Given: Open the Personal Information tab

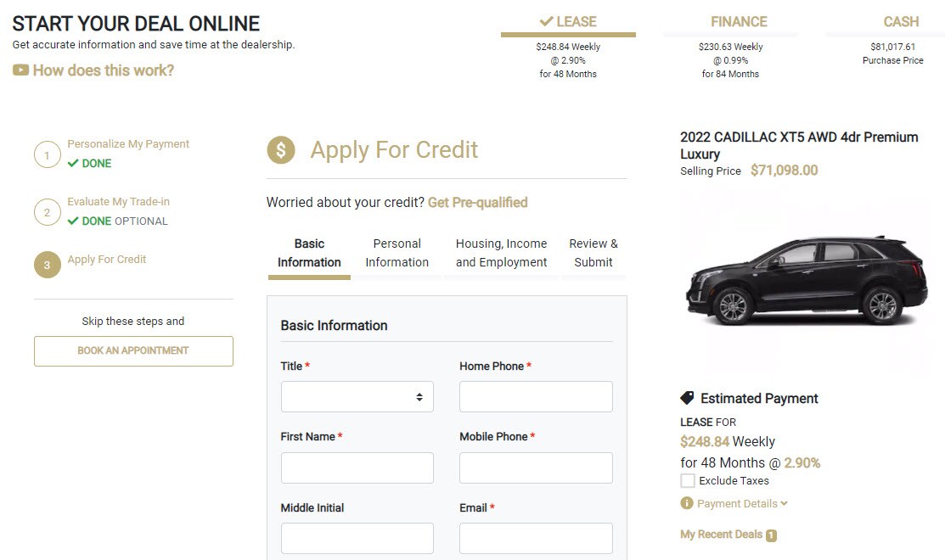Looking at the screenshot, I should [x=397, y=254].
